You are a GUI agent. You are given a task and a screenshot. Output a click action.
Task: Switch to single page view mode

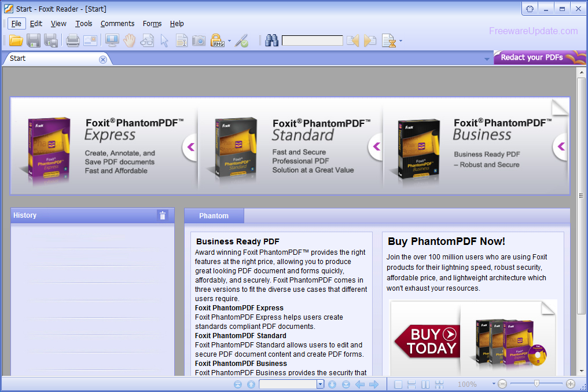398,384
